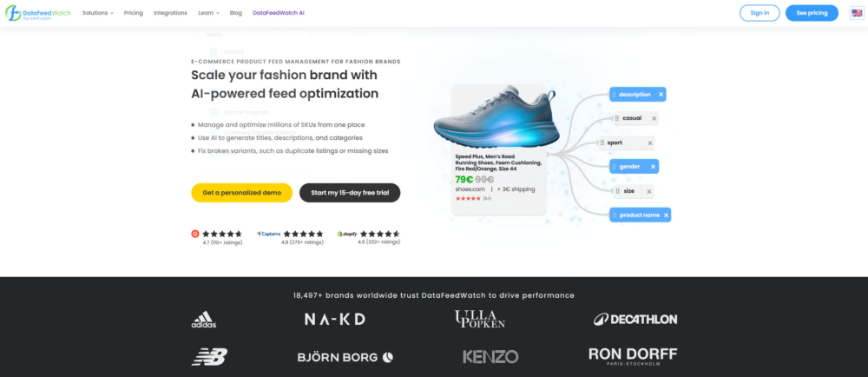
Task: Remove the description attribute tag
Action: [661, 95]
